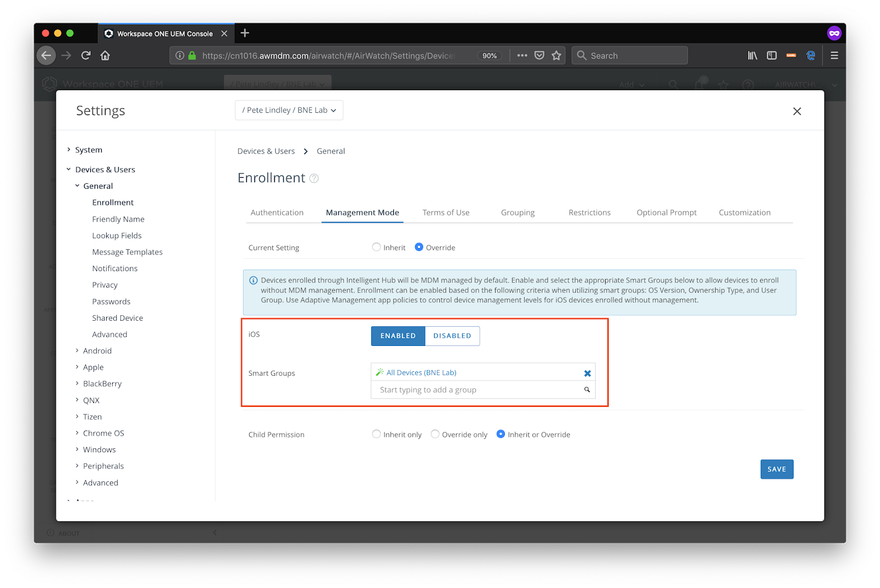880x588 pixels.
Task: Choose Override only child permission
Action: [x=435, y=434]
